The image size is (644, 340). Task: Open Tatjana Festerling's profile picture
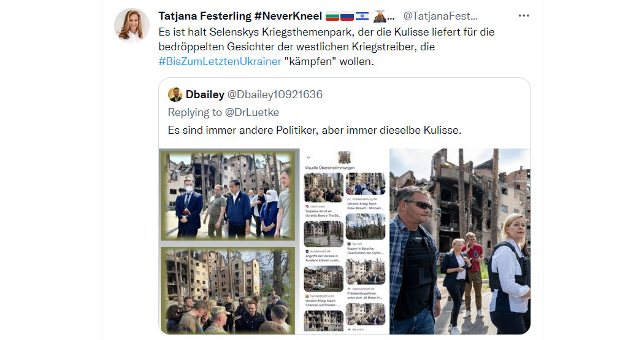pyautogui.click(x=132, y=25)
